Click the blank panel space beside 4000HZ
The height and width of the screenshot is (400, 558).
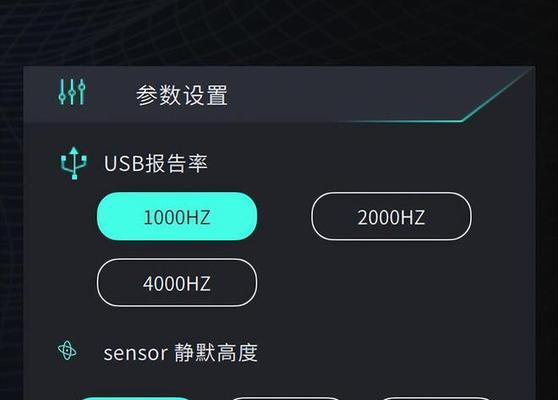point(391,283)
